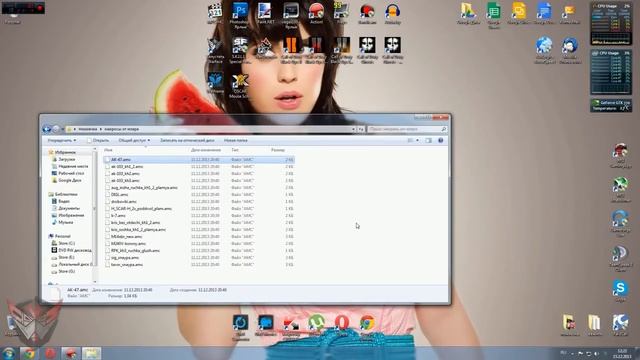Open the Store (C:) drive
The image size is (640, 360).
[x=66, y=243]
